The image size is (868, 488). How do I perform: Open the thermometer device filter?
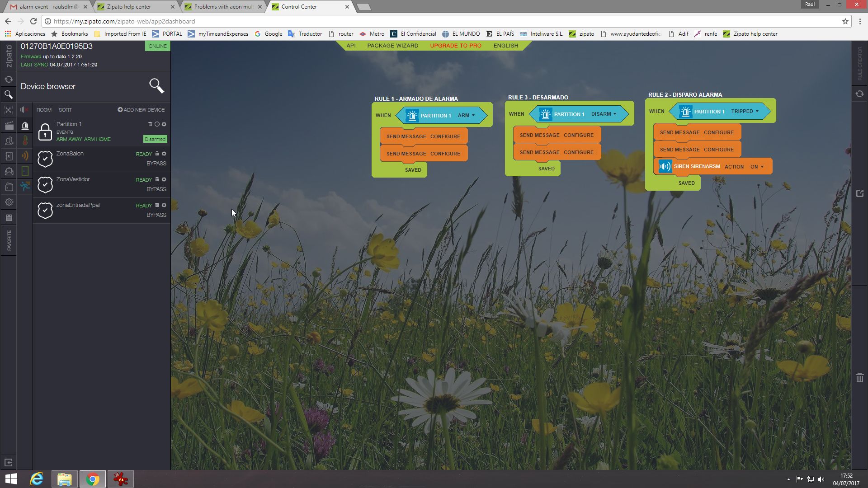[25, 141]
